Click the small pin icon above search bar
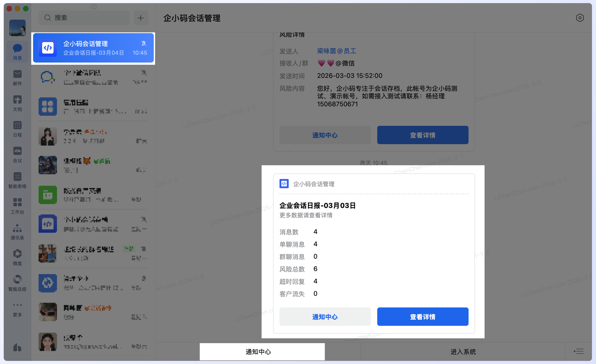Viewport: 596px width, 364px height. [94, 7]
